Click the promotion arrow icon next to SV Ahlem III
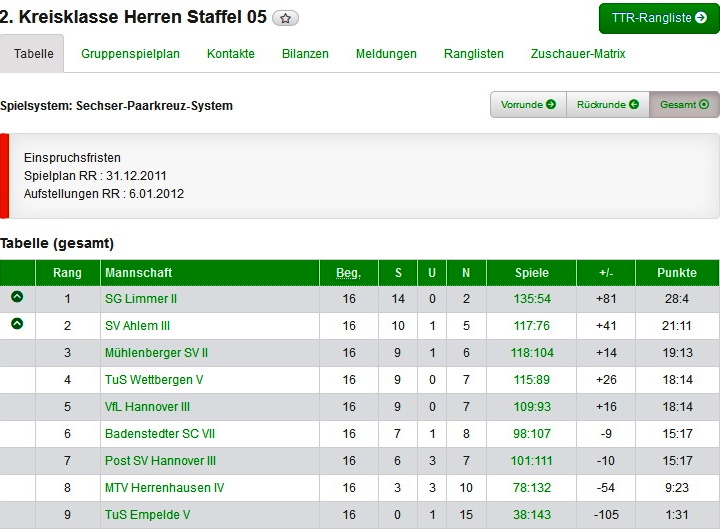 coord(17,324)
